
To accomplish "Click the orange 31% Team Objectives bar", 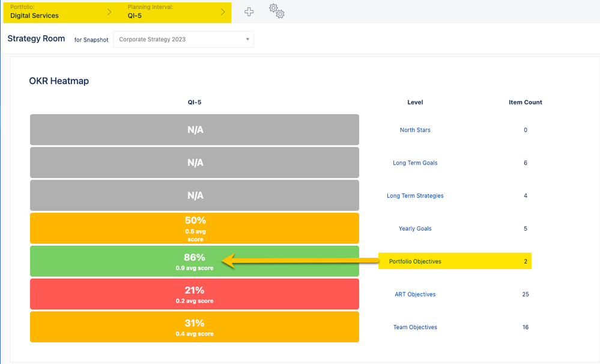I will point(195,327).
